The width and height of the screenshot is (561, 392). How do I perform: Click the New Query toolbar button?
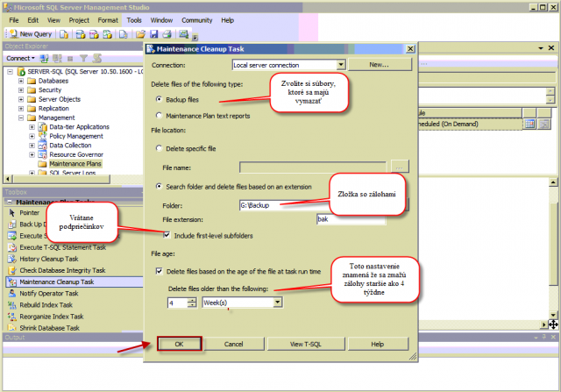[x=31, y=34]
